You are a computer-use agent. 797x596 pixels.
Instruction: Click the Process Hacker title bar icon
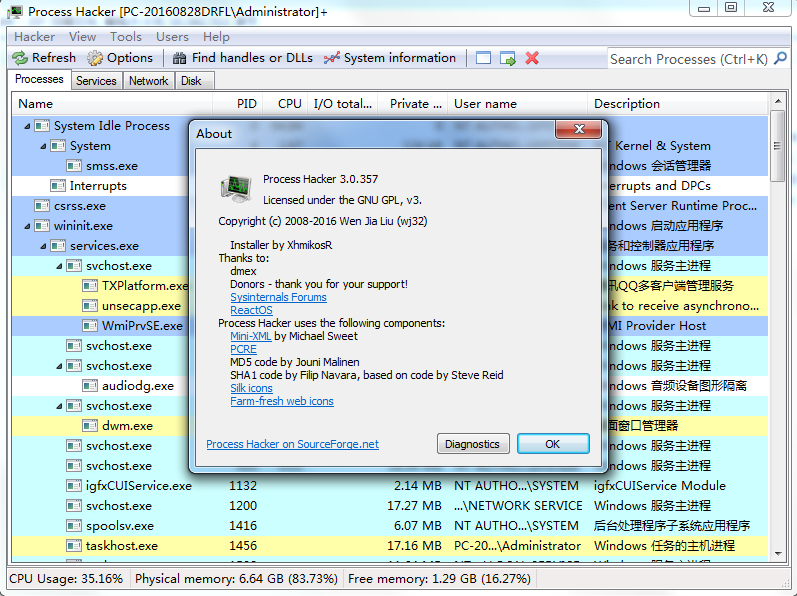click(15, 12)
